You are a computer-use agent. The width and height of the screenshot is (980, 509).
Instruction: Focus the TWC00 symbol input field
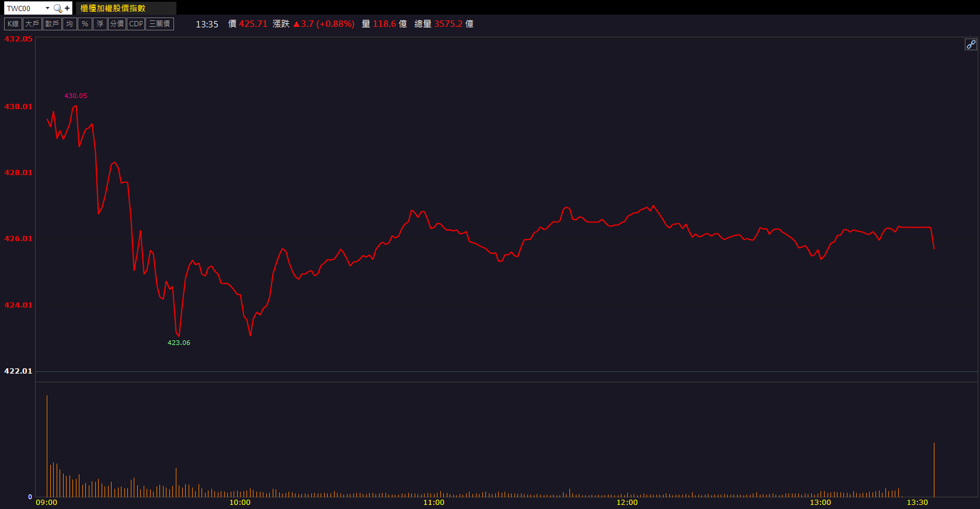24,8
